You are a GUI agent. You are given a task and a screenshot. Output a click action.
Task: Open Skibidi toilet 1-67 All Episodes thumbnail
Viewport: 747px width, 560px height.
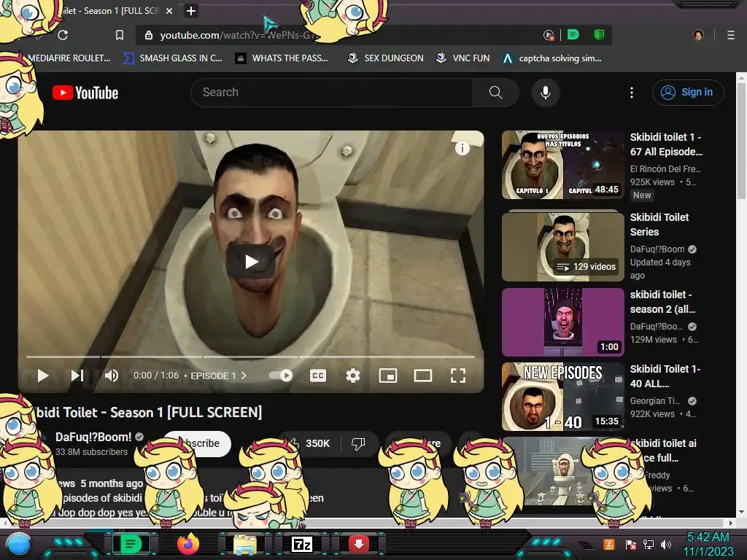pos(562,165)
